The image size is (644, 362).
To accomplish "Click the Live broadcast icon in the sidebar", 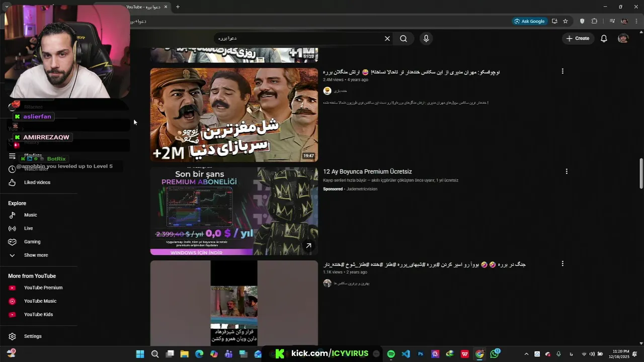I will pyautogui.click(x=12, y=228).
